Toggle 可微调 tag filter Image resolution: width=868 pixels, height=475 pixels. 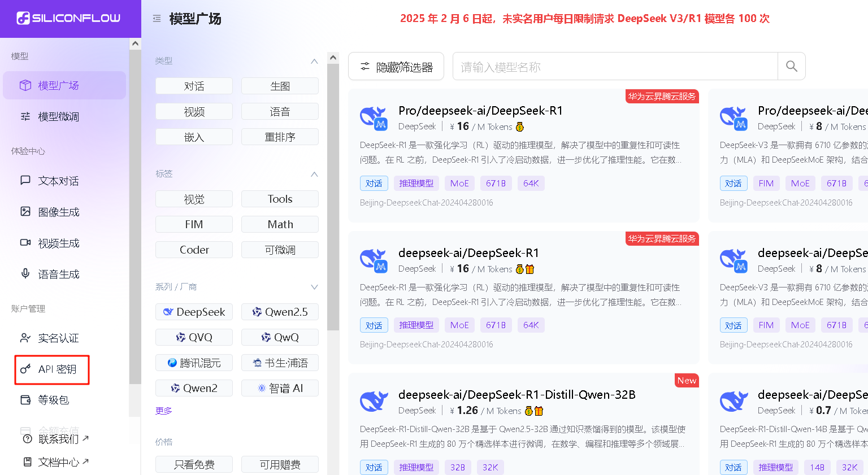[x=280, y=250]
